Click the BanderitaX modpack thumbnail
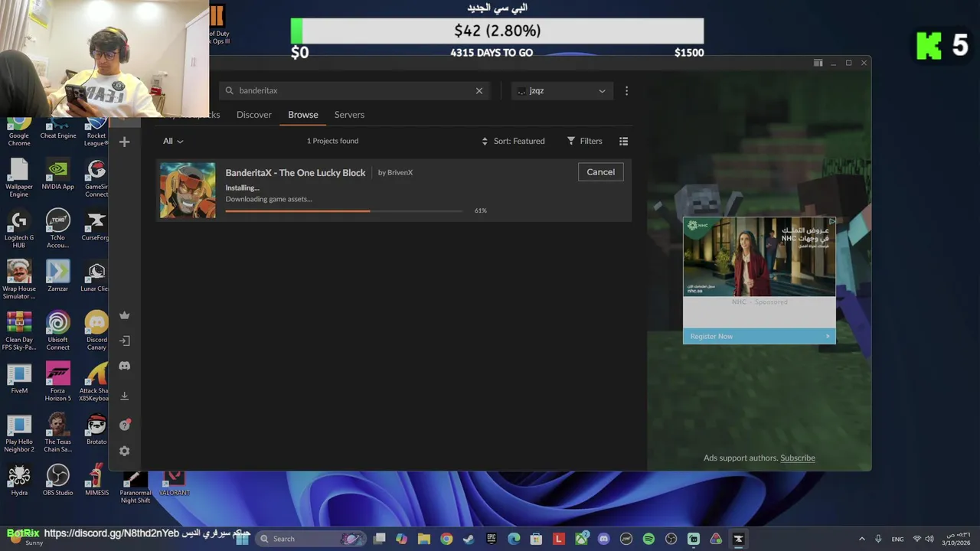Viewport: 980px width, 551px height. (188, 191)
